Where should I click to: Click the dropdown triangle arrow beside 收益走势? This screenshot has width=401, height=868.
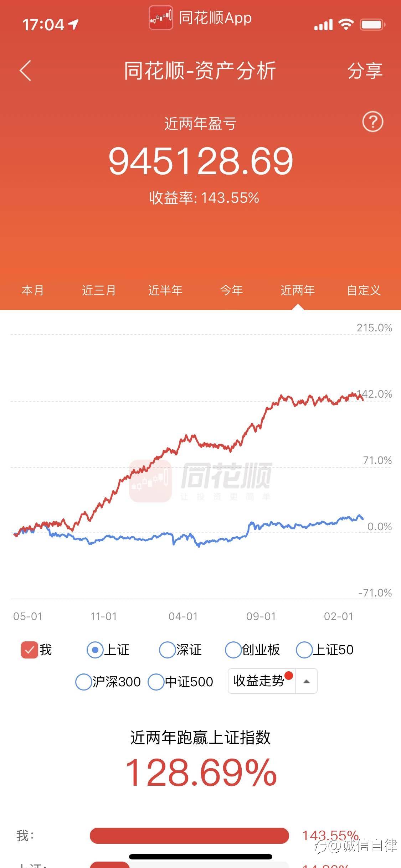(306, 681)
